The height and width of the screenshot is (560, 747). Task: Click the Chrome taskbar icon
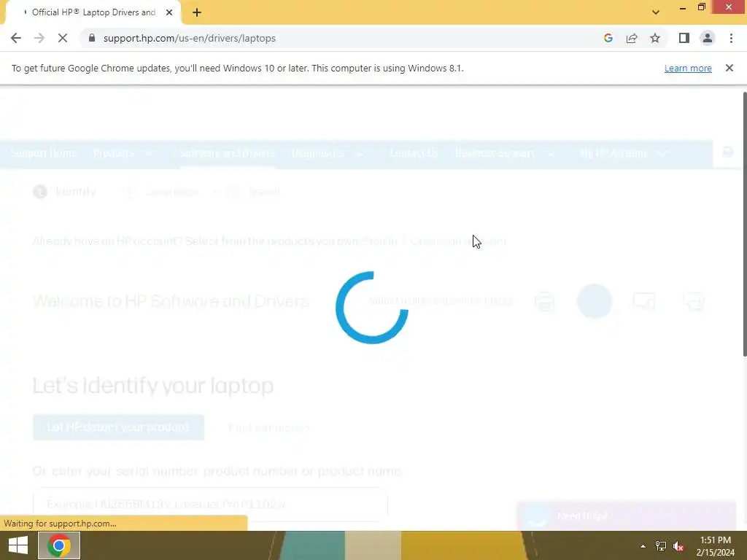coord(58,545)
